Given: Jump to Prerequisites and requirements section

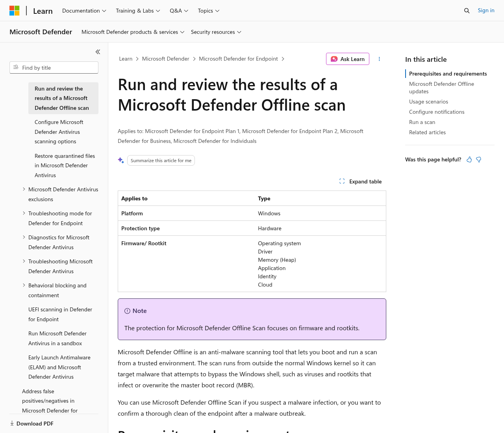Looking at the screenshot, I should (x=448, y=74).
